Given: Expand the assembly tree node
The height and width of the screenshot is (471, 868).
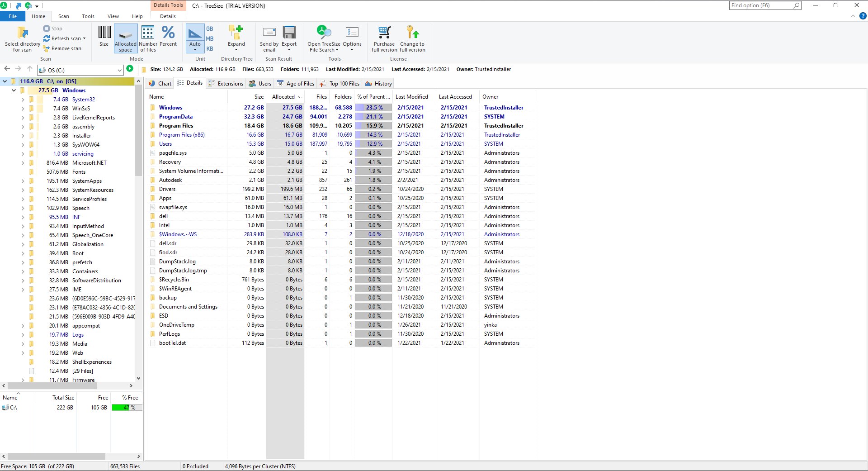Looking at the screenshot, I should (x=23, y=127).
